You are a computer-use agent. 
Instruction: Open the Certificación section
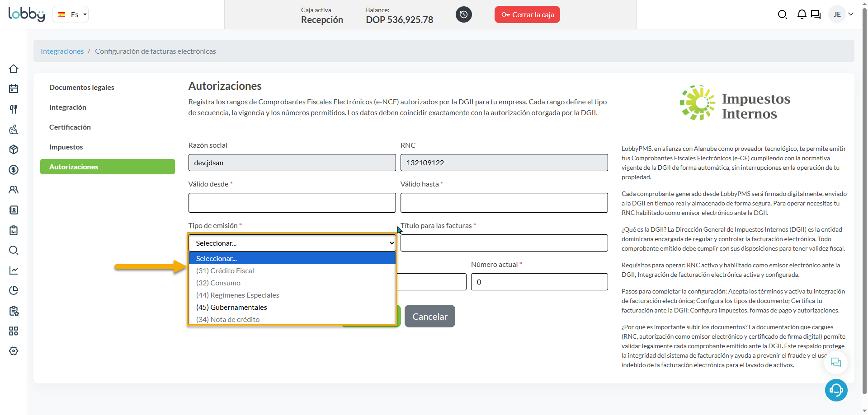[70, 127]
